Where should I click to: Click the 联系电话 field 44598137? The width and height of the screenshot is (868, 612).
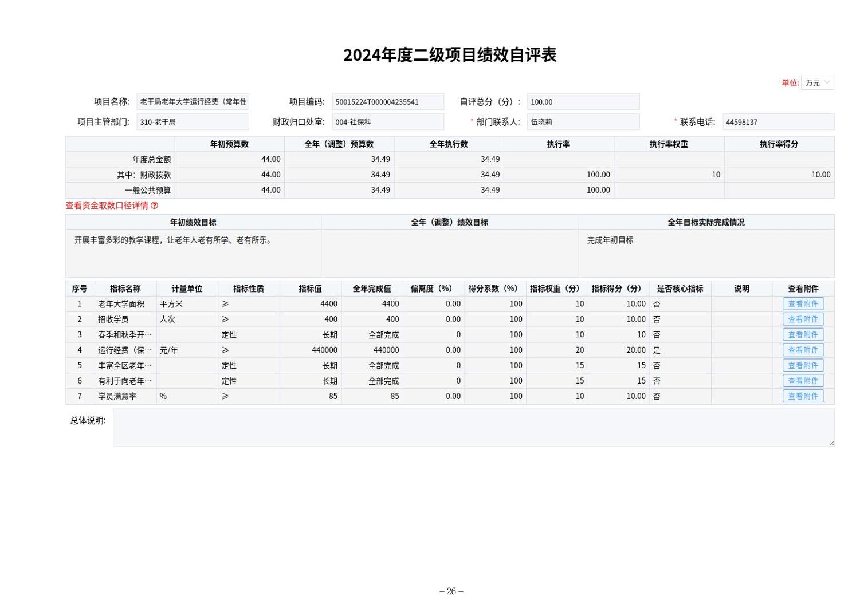click(x=778, y=122)
